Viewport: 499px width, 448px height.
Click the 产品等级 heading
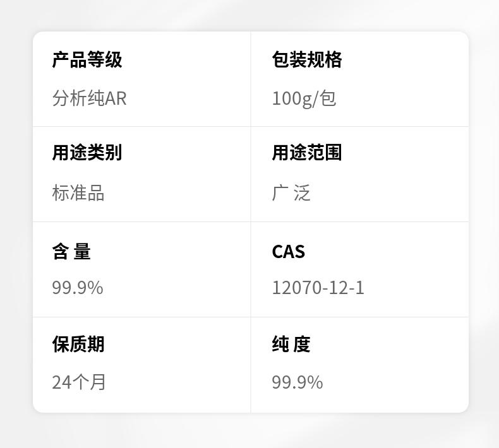[x=87, y=60]
